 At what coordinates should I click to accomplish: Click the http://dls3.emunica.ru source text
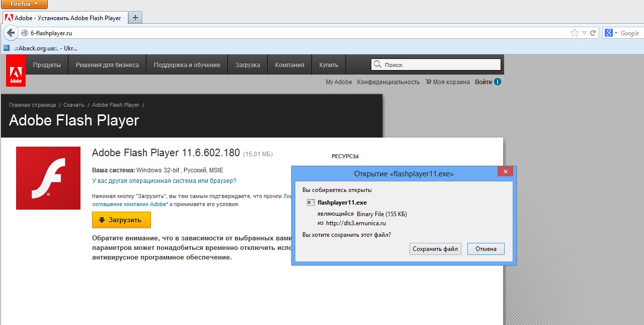[356, 223]
